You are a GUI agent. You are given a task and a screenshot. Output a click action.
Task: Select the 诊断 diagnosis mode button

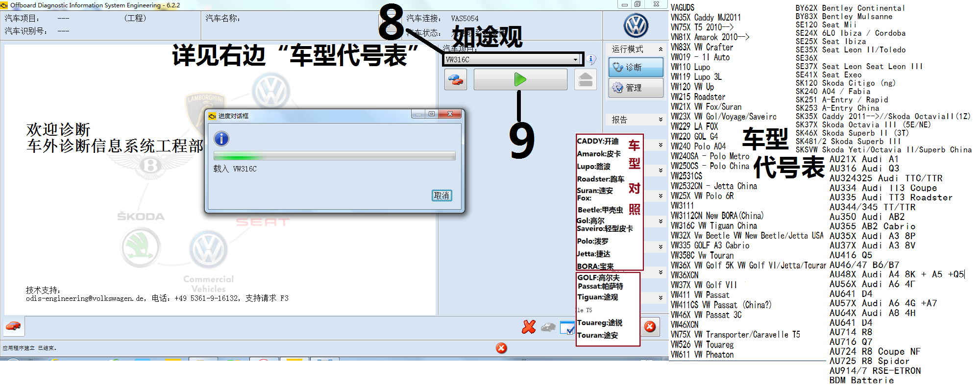coord(636,67)
